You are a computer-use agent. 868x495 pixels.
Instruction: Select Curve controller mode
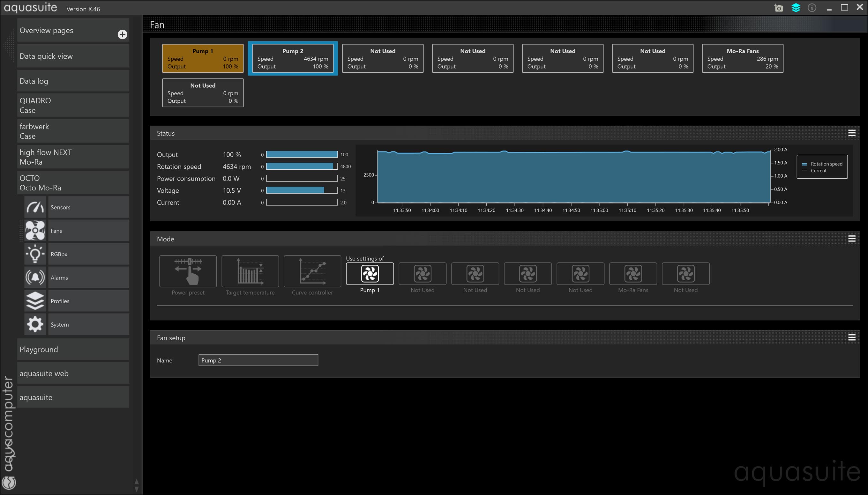[312, 271]
